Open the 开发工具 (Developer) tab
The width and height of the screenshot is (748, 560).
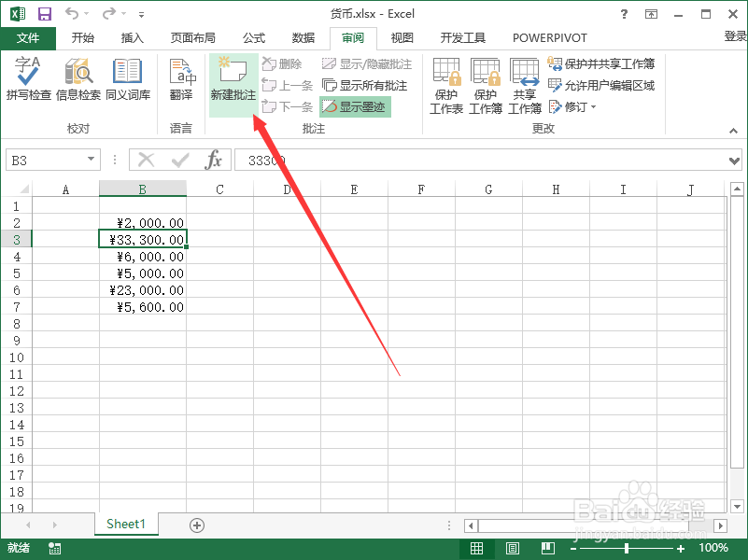click(462, 38)
